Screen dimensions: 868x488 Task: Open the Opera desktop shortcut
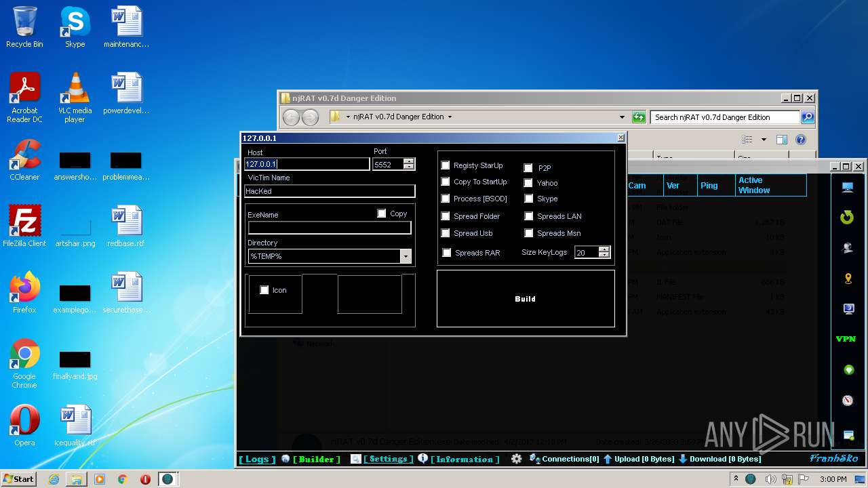24,426
